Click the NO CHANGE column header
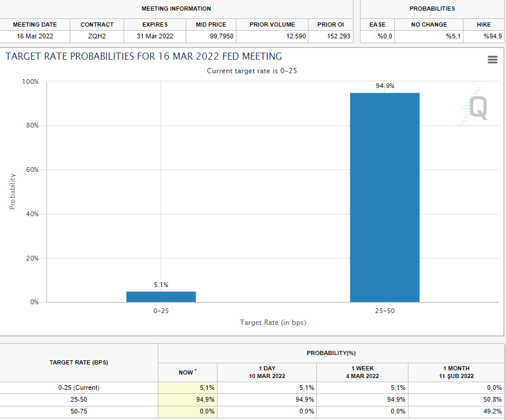 (429, 25)
